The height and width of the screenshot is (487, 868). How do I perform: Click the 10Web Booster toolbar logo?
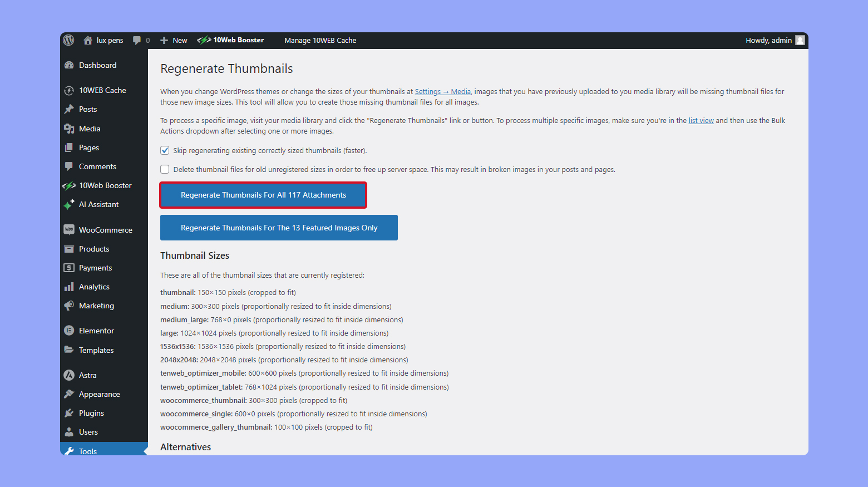(204, 40)
